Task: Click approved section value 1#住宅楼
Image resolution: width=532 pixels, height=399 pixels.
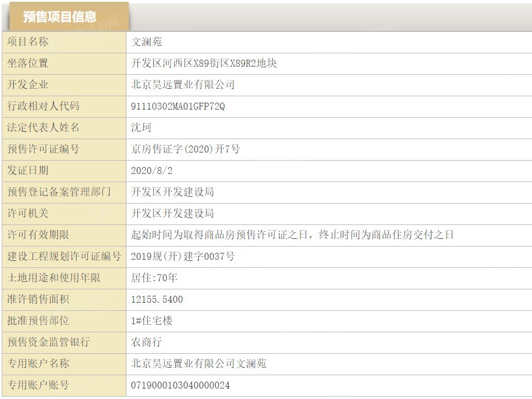Action: [151, 321]
